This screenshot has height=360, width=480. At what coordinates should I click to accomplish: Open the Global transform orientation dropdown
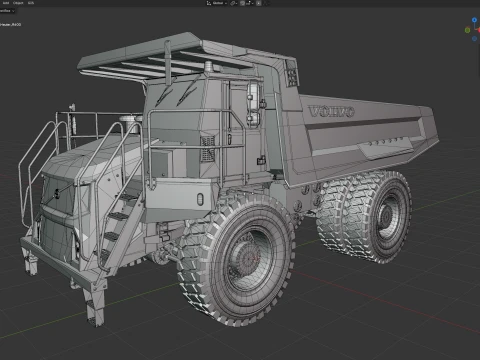pyautogui.click(x=217, y=3)
